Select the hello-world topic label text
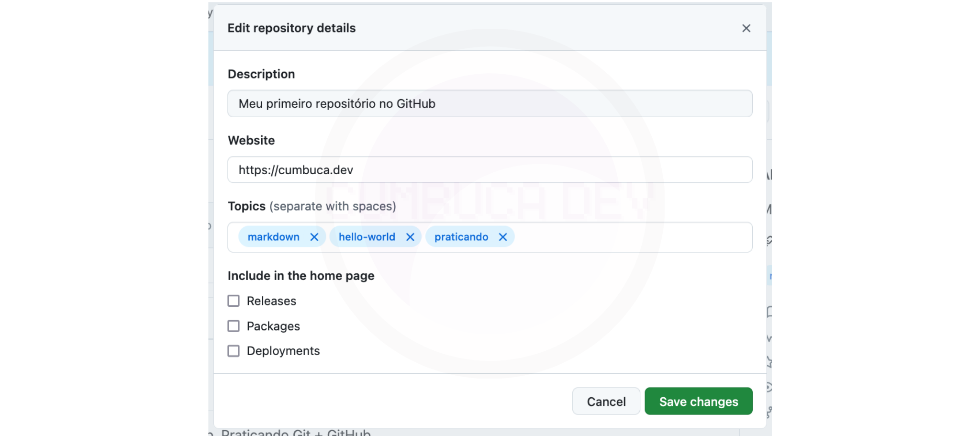Screen dimensions: 980x436 point(367,237)
